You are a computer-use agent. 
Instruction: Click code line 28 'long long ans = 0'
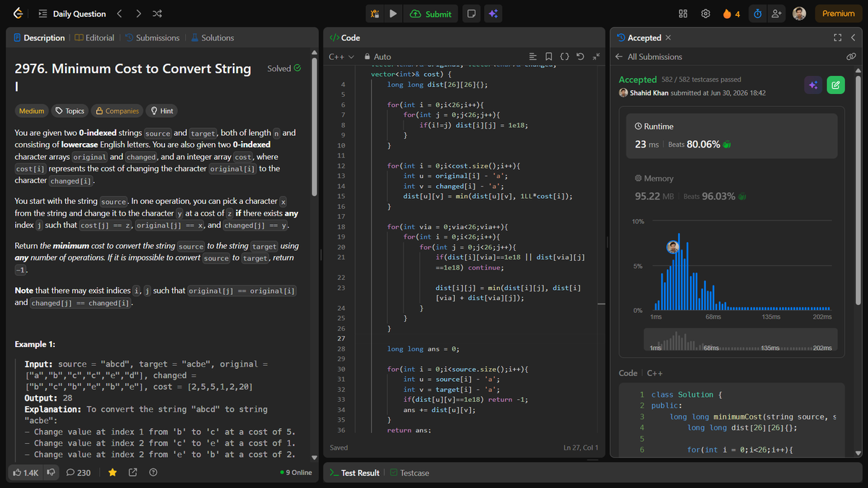(x=423, y=349)
